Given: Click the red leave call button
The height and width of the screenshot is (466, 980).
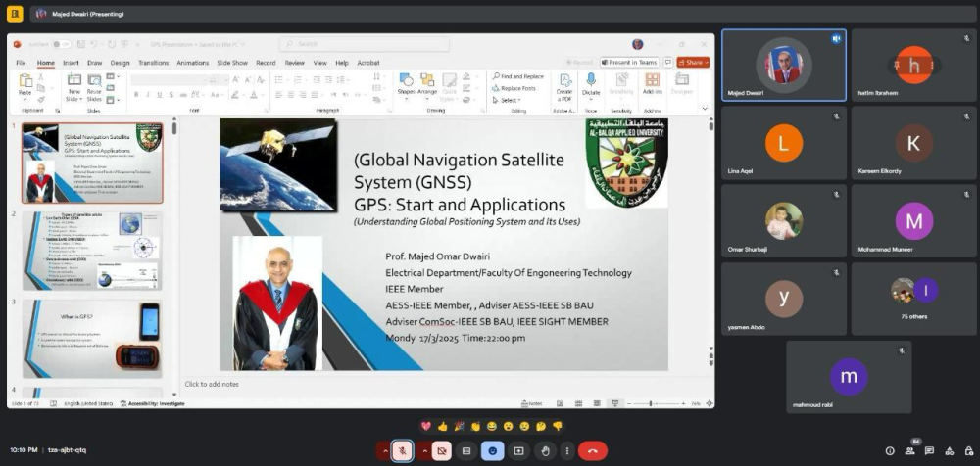Looking at the screenshot, I should coord(591,450).
